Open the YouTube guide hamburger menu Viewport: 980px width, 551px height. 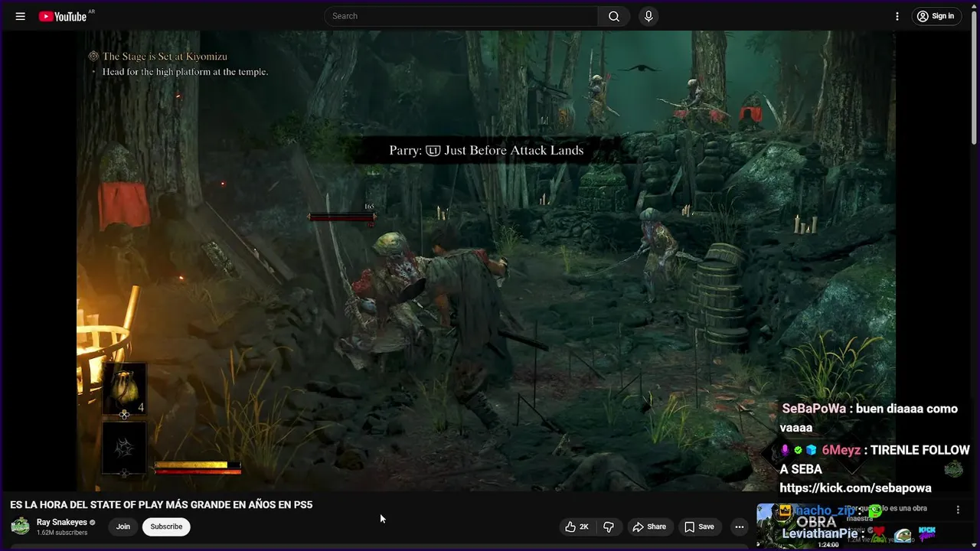pos(21,16)
